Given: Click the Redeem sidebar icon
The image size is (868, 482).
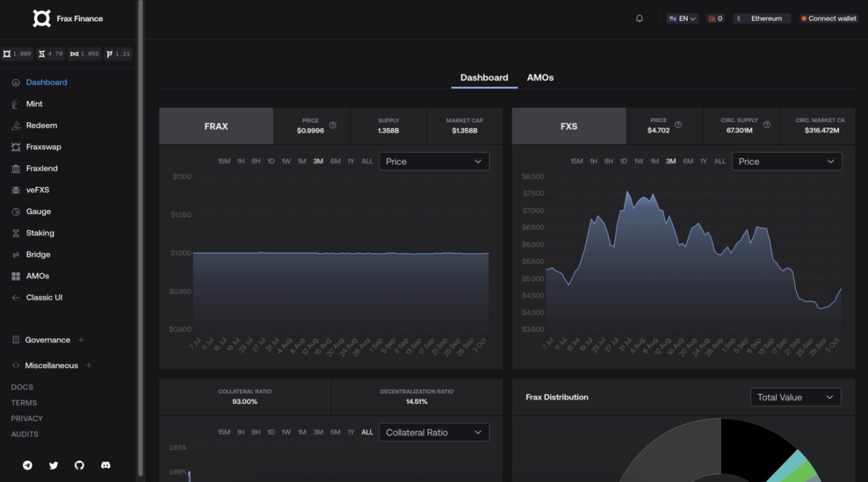Looking at the screenshot, I should tap(16, 125).
